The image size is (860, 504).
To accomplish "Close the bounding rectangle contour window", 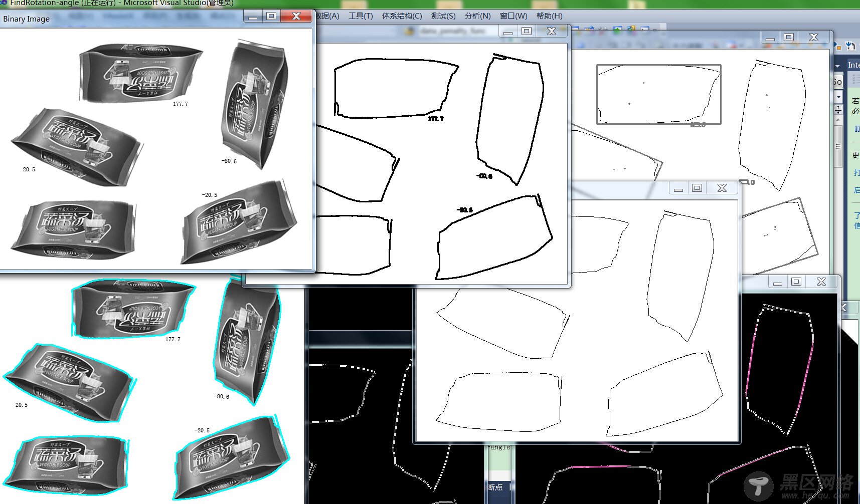I will 814,37.
